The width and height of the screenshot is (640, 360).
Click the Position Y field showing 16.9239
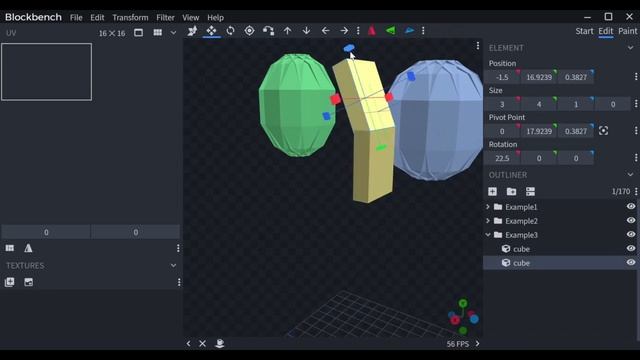pos(539,77)
